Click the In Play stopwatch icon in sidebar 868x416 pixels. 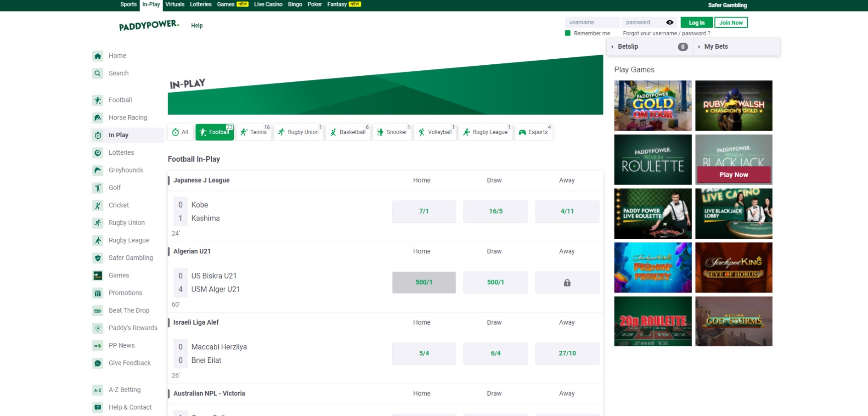coord(98,135)
